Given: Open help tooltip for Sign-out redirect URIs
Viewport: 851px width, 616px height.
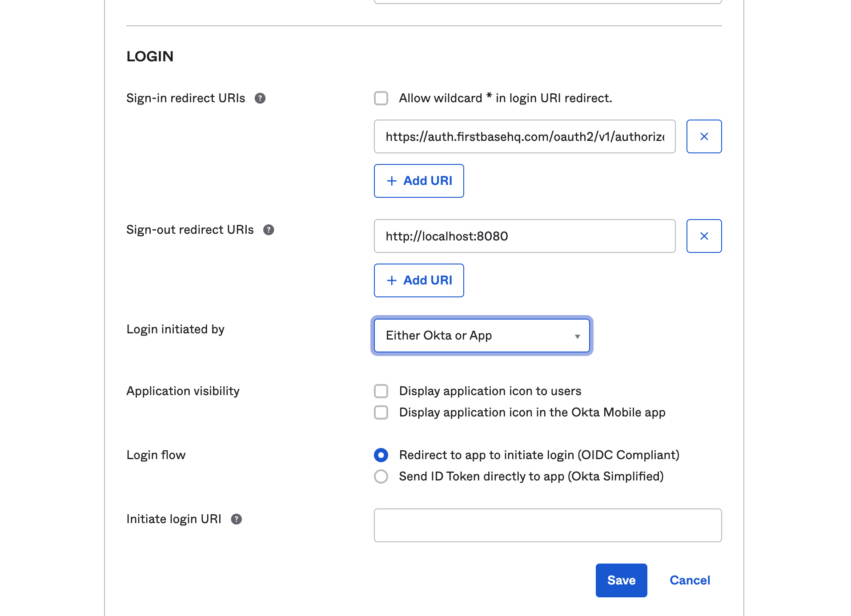Looking at the screenshot, I should 269,230.
